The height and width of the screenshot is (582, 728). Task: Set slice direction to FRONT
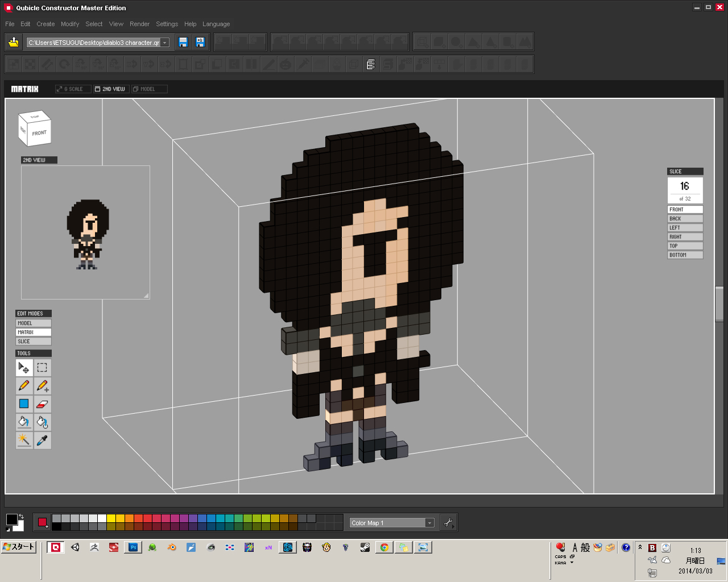(x=685, y=209)
